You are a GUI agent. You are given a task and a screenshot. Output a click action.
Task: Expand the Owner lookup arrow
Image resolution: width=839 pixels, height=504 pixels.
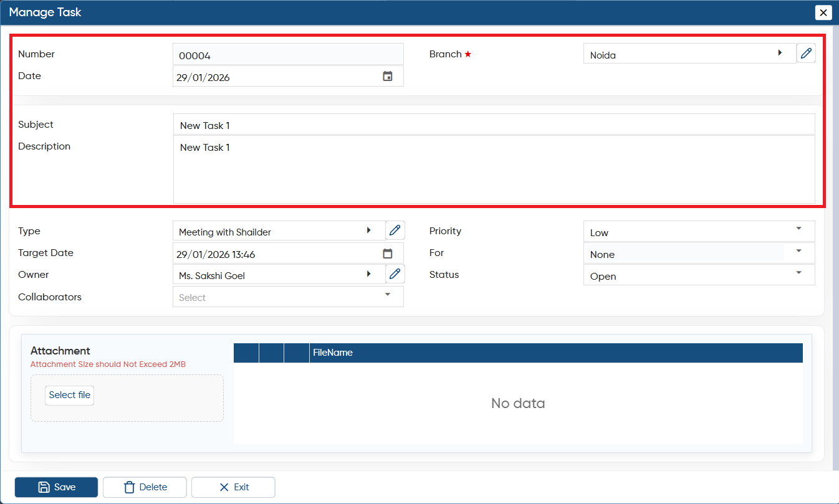[x=369, y=273]
